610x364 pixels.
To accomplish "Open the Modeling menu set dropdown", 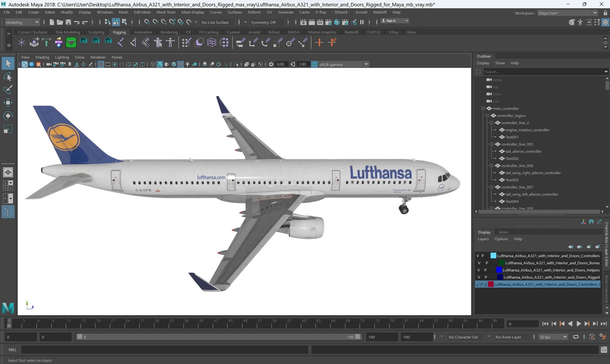I will coord(22,22).
